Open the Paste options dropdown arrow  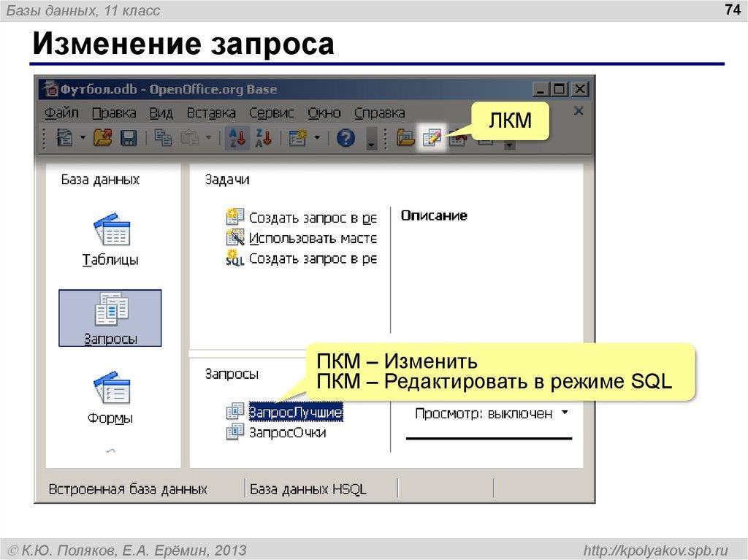(210, 139)
